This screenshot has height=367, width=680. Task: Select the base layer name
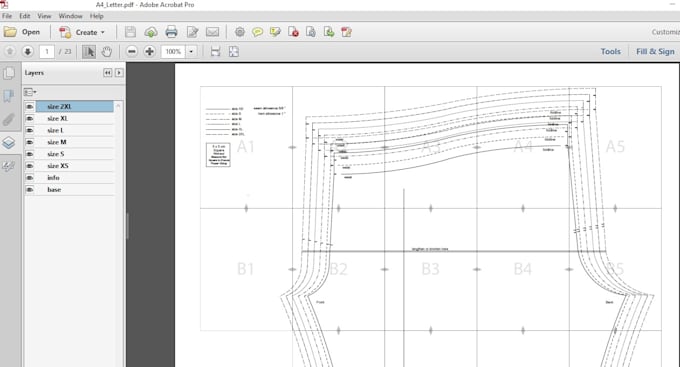pyautogui.click(x=54, y=190)
